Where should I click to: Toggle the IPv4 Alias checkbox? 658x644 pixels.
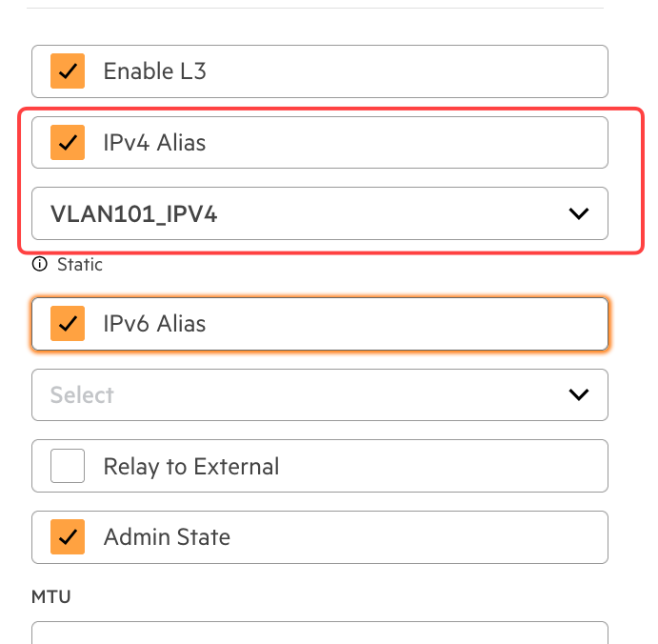coord(68,143)
